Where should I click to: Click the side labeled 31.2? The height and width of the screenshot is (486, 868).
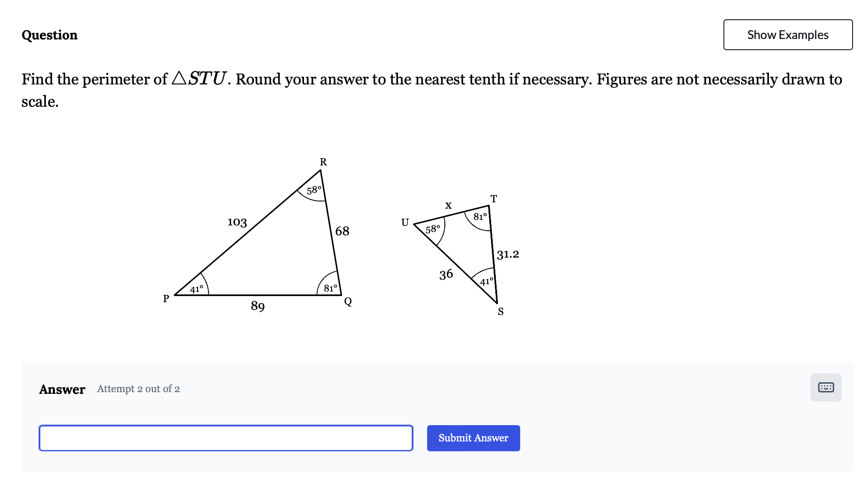[x=508, y=254]
